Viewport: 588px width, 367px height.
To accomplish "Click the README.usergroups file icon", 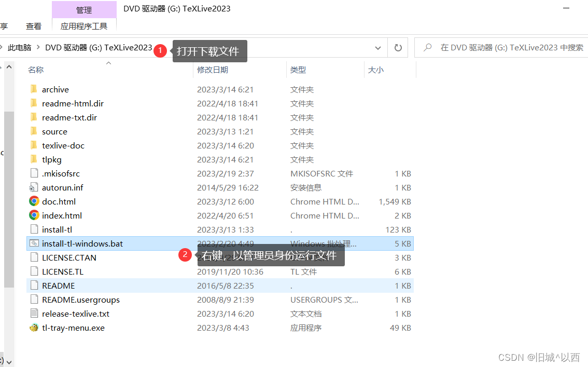I will click(x=34, y=300).
